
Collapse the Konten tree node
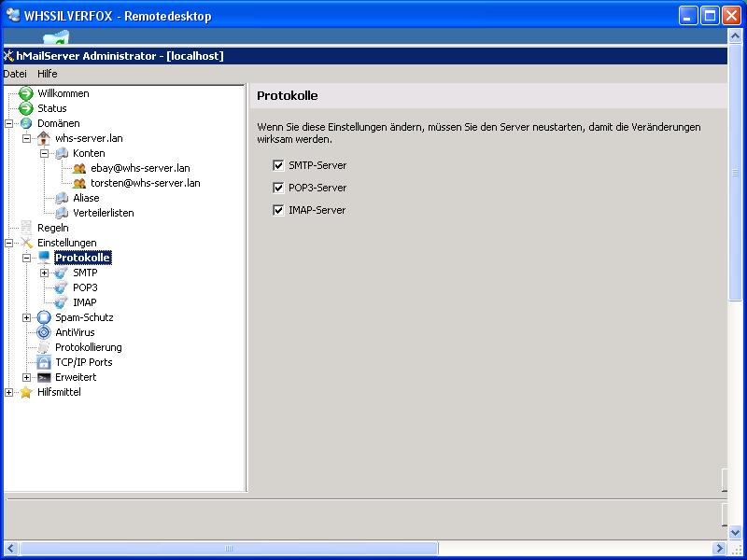[x=44, y=153]
